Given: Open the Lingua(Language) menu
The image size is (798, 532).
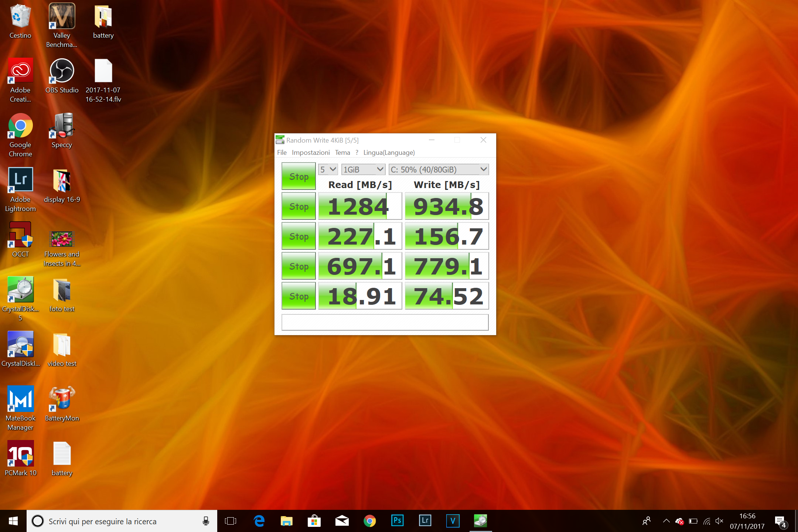Looking at the screenshot, I should click(x=389, y=152).
